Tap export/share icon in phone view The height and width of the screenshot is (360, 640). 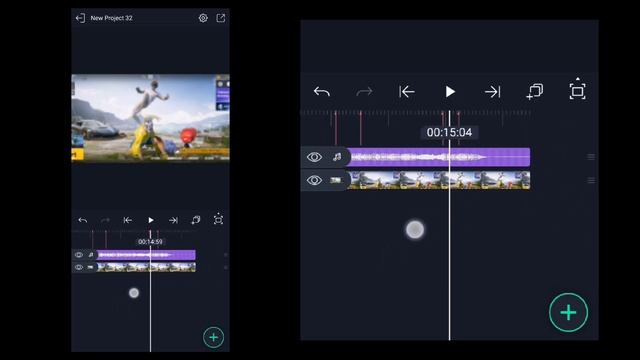point(220,18)
